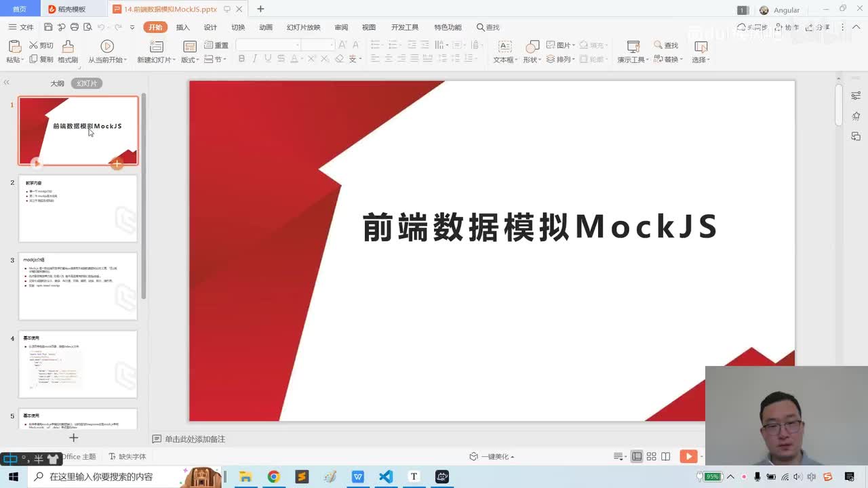Collapse the slide panel double-chevron

coord(6,83)
